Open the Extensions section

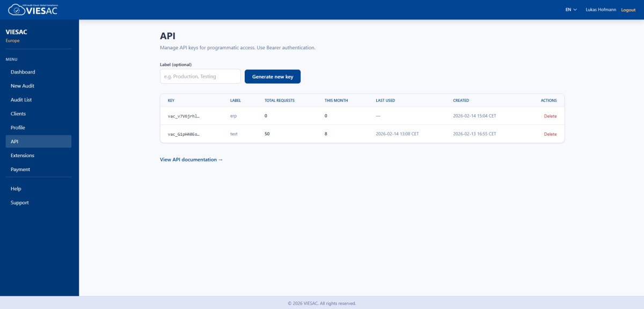(21, 155)
